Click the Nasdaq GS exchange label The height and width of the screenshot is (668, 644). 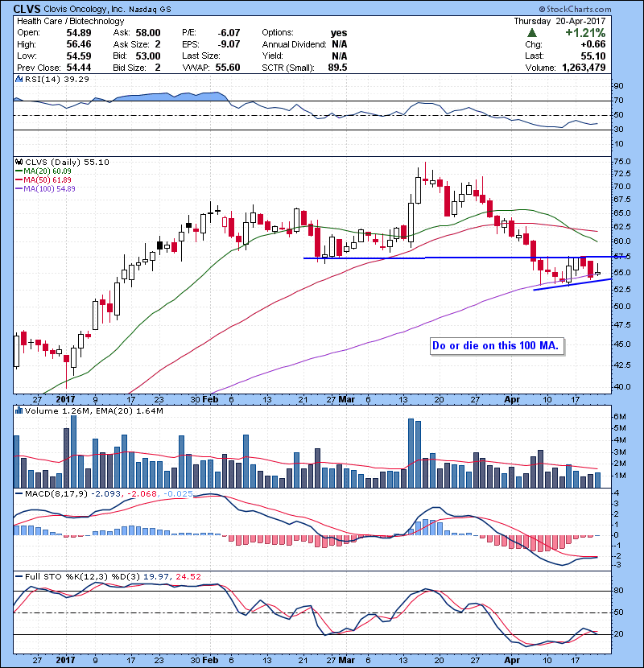point(150,9)
